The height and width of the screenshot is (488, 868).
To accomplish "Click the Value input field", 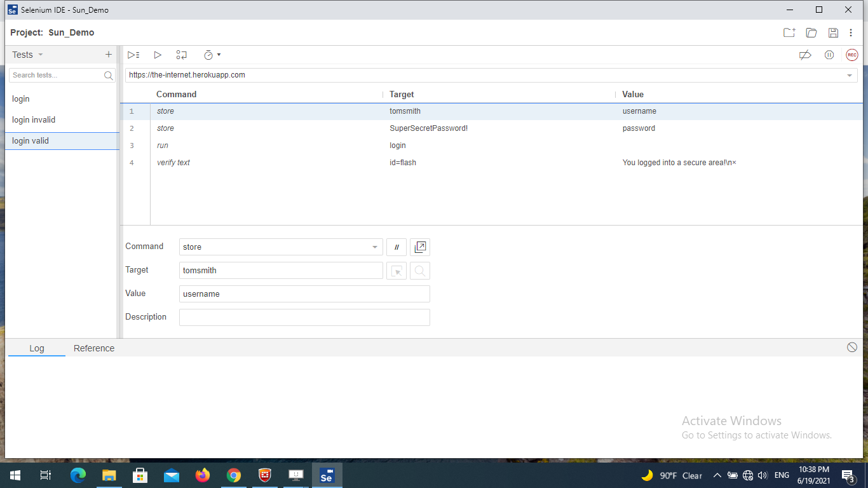I will tap(305, 294).
